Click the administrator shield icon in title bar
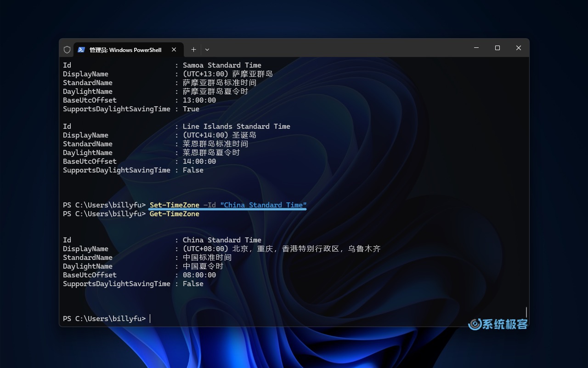Viewport: 588px width, 368px height. [x=67, y=50]
